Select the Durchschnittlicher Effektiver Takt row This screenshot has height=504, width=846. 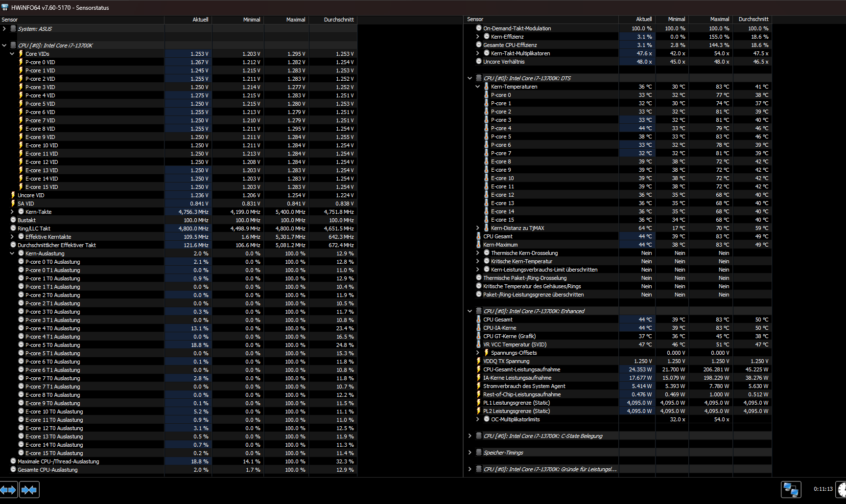[179, 245]
